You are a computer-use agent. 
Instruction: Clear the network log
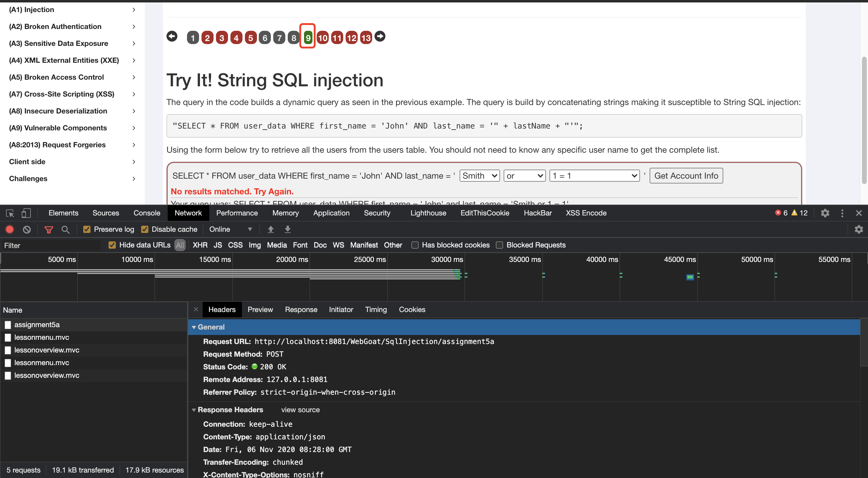point(27,229)
